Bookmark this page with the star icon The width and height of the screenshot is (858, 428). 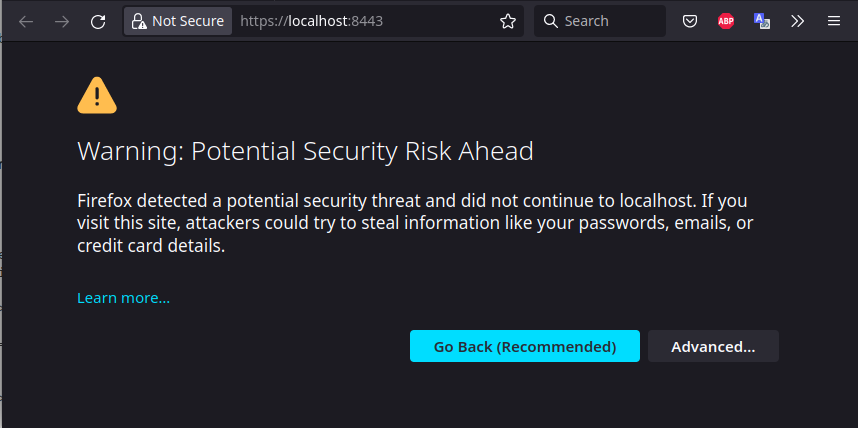click(508, 21)
